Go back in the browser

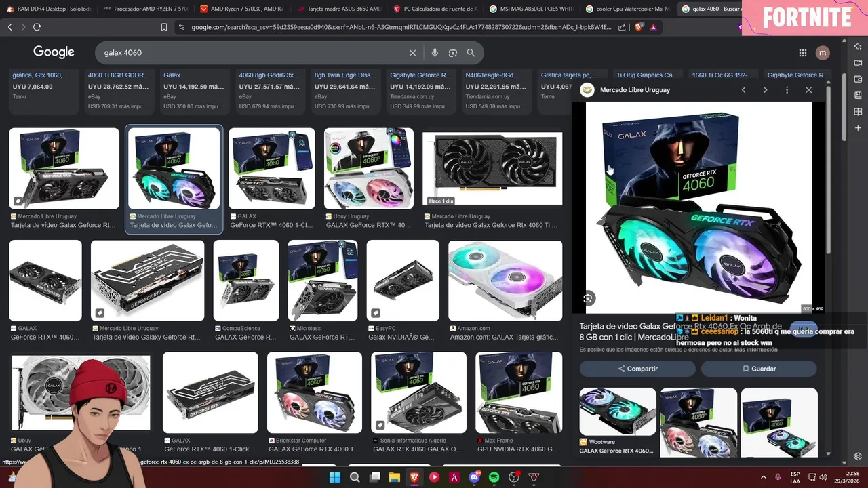(9, 27)
